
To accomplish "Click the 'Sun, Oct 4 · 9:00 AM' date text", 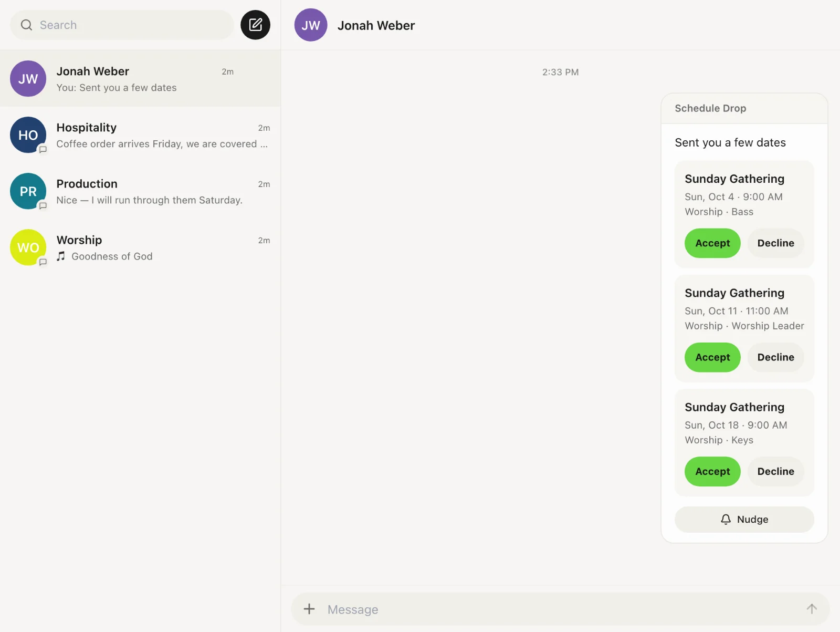I will click(x=733, y=196).
